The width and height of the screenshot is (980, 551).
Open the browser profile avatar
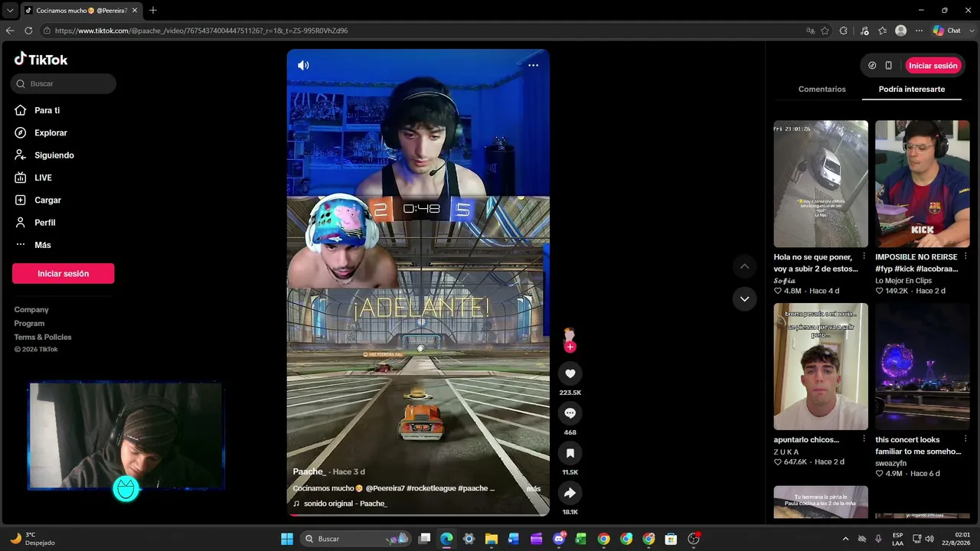[901, 31]
